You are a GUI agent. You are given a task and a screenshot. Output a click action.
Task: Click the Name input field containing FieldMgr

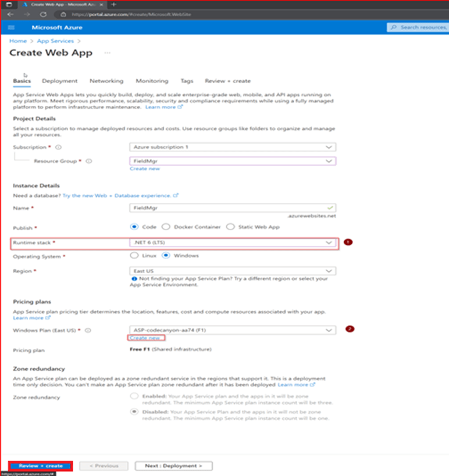pyautogui.click(x=233, y=208)
